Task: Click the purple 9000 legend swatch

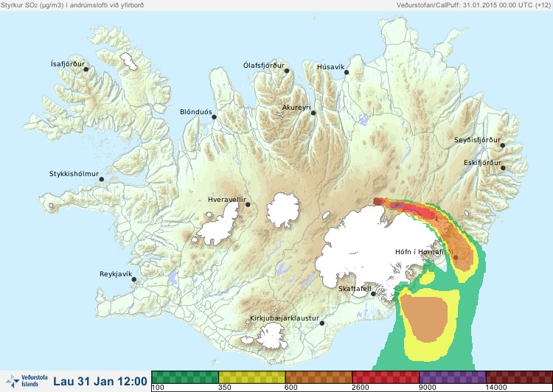Action: tap(453, 377)
